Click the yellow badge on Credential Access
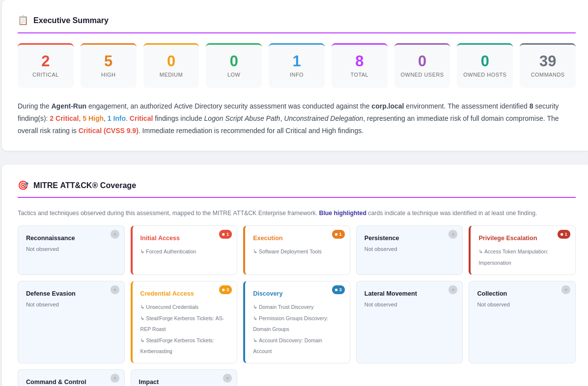This screenshot has height=386, width=588. coord(225,290)
